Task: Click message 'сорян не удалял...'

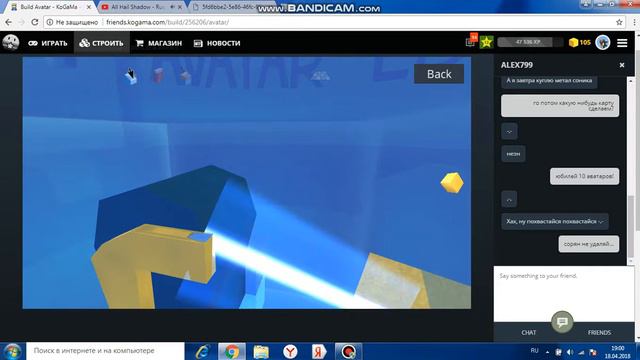Action: tap(589, 244)
